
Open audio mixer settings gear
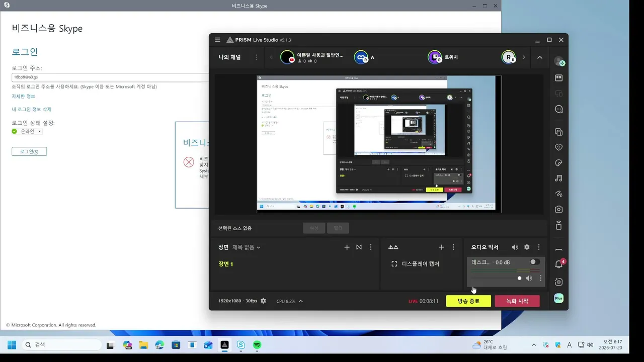[527, 247]
